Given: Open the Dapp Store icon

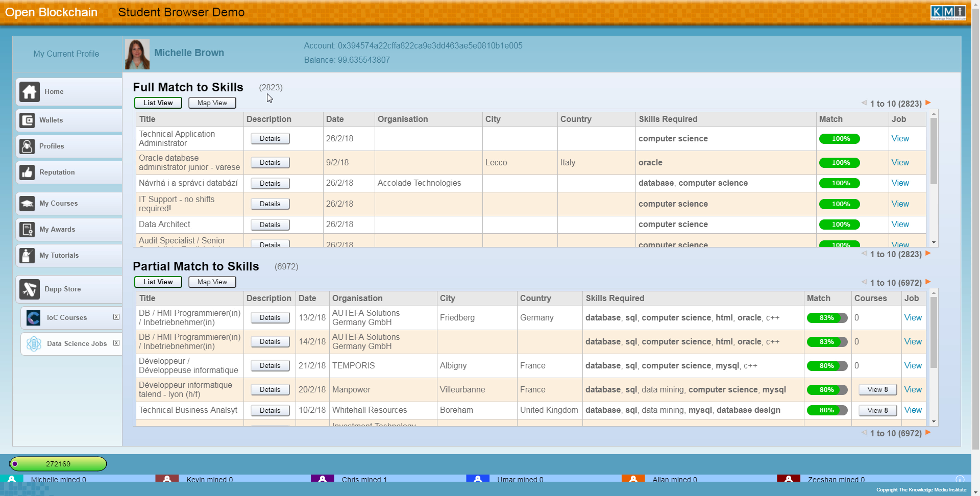Looking at the screenshot, I should 30,289.
